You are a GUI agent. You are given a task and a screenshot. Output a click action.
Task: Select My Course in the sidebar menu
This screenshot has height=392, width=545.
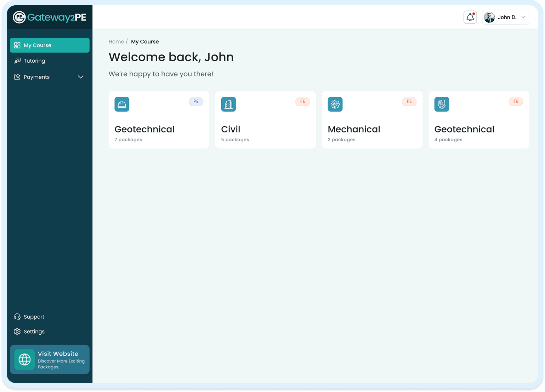pos(37,45)
